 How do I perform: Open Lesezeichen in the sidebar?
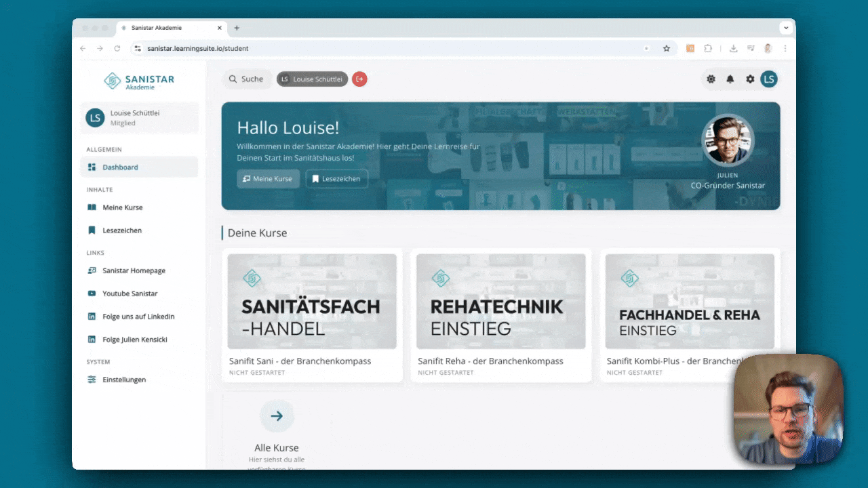click(139, 230)
